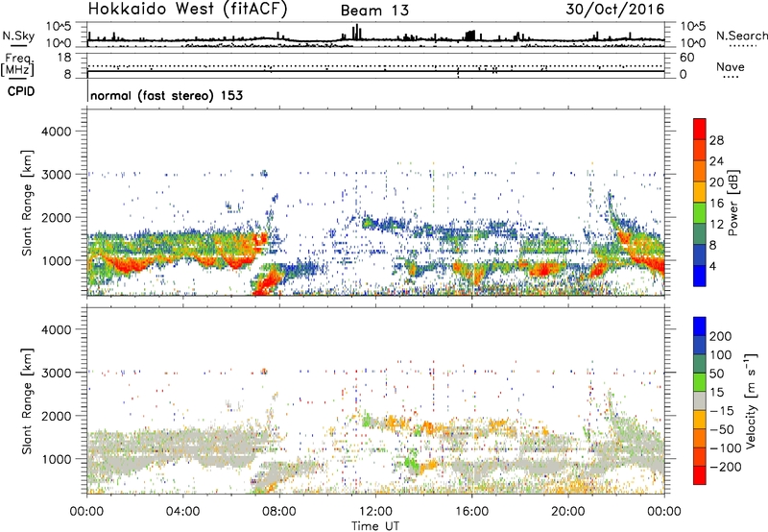Click the '16:00' time tick label
This screenshot has width=768, height=532.
[471, 512]
